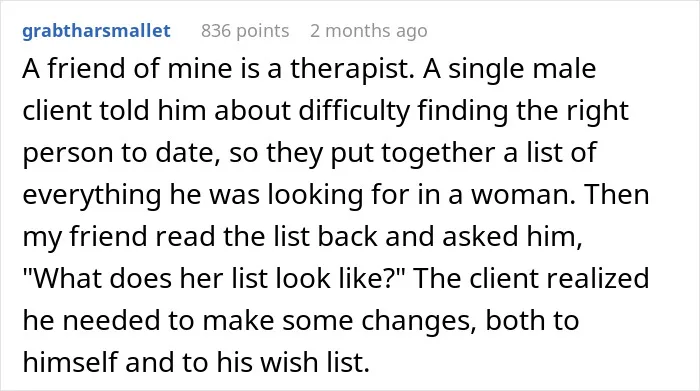Click the word therapist in the comment

click(352, 70)
